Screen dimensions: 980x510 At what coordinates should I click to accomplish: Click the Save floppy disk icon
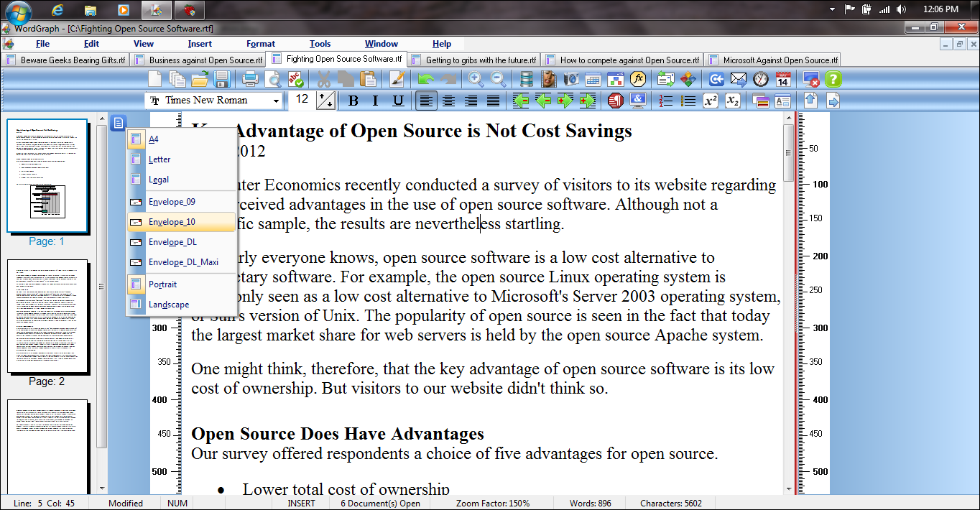coord(222,80)
